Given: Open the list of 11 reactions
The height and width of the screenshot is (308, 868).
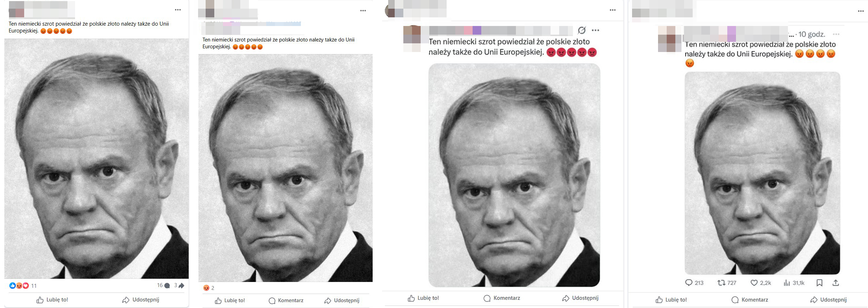Looking at the screenshot, I should tap(22, 286).
